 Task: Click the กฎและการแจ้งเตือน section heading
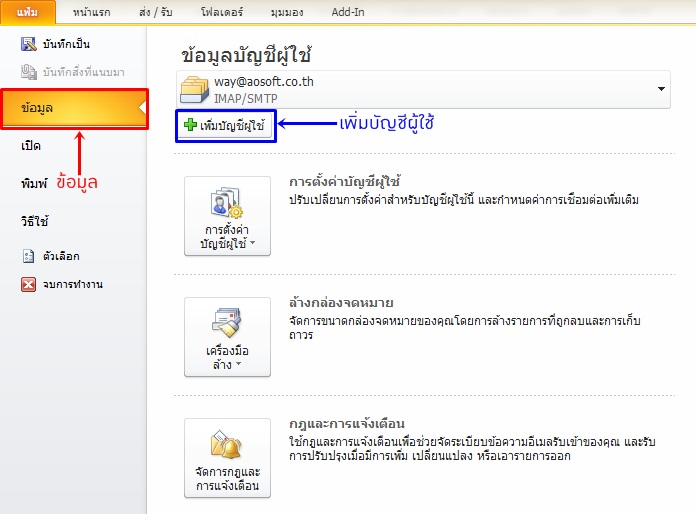pyautogui.click(x=347, y=423)
